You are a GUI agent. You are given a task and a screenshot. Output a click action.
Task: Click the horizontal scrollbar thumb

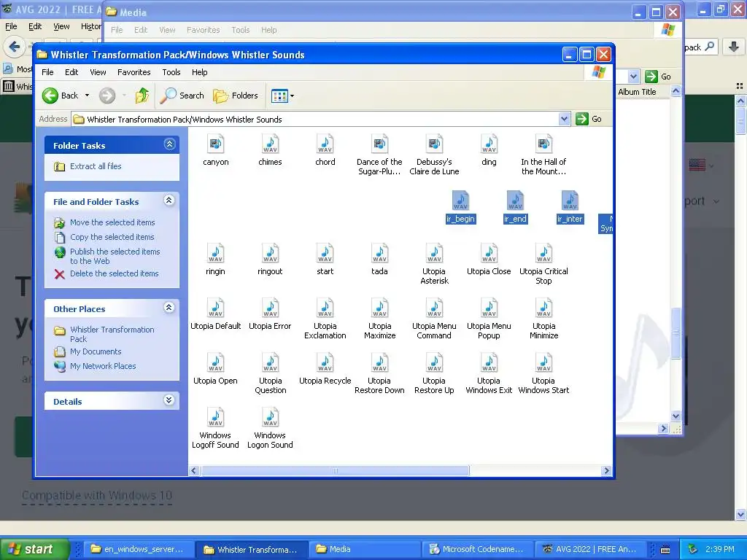point(335,471)
